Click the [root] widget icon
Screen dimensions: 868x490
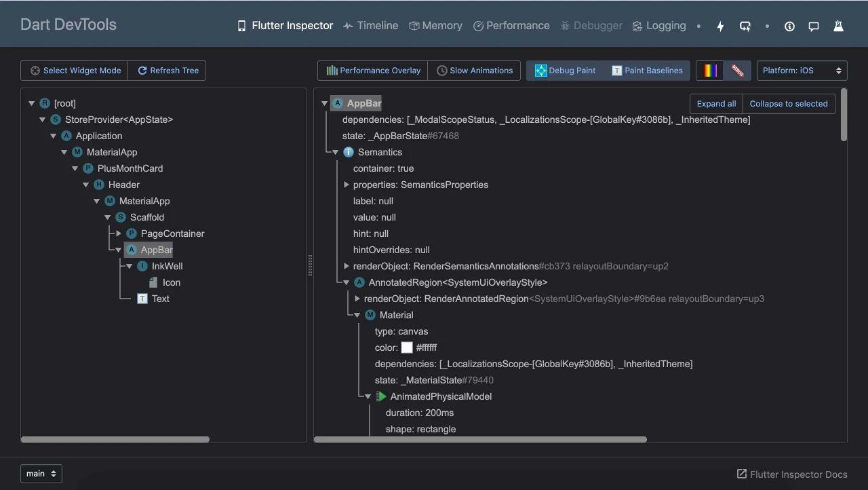(x=45, y=103)
